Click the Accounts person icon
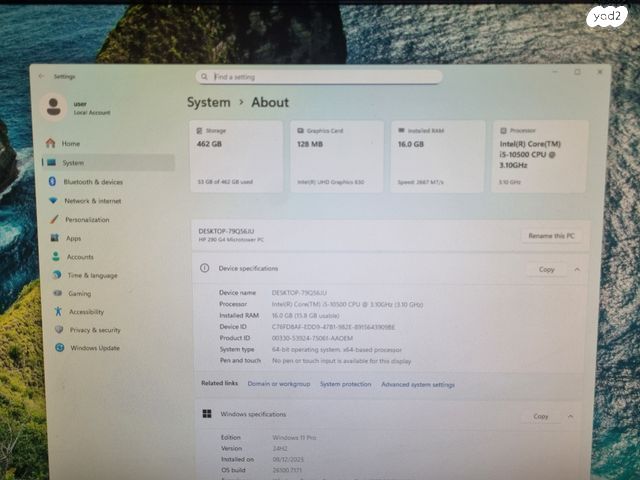Image resolution: width=640 pixels, height=480 pixels. (x=56, y=256)
